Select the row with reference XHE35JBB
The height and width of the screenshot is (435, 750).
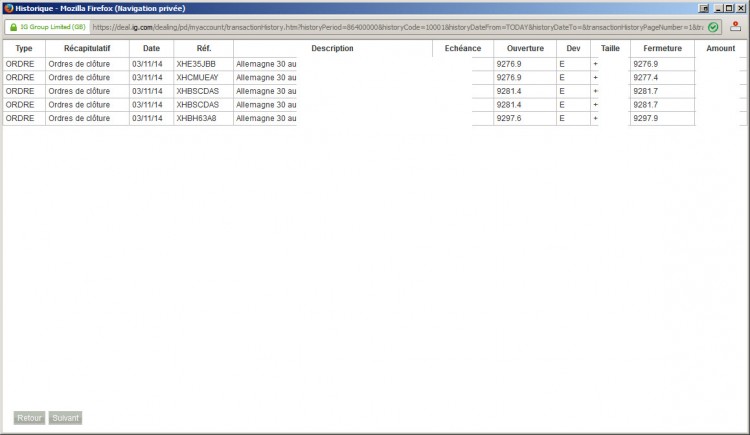375,64
